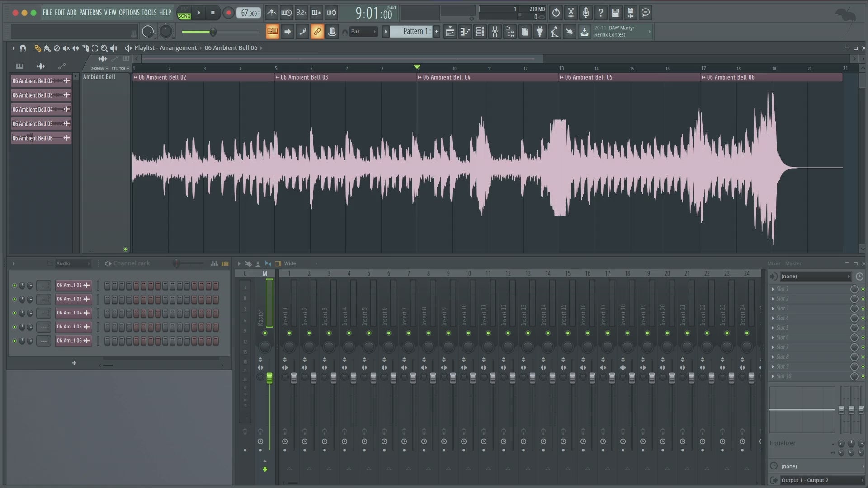Click the metronome icon in top toolbar
The height and width of the screenshot is (488, 868).
pyautogui.click(x=271, y=13)
